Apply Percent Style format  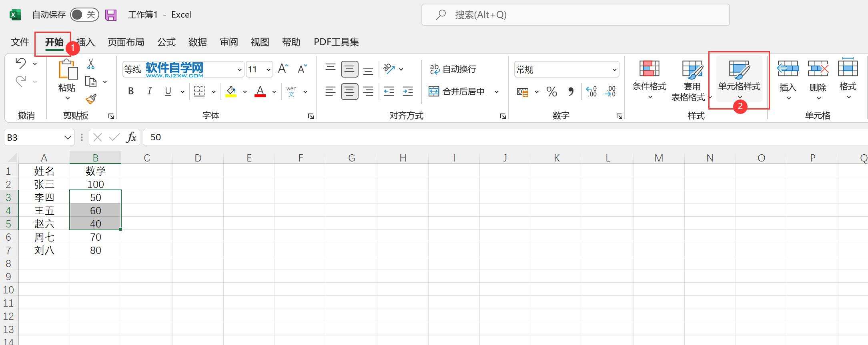click(x=552, y=92)
